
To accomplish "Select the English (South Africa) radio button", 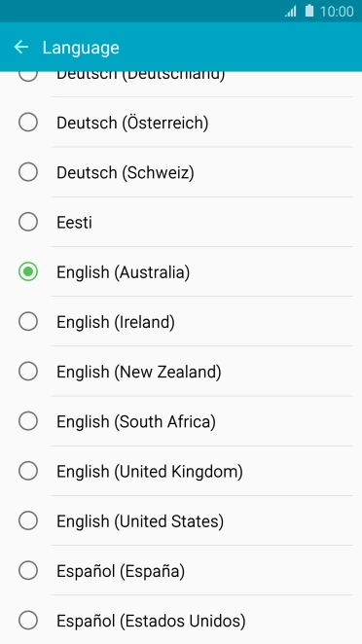I will click(x=28, y=421).
